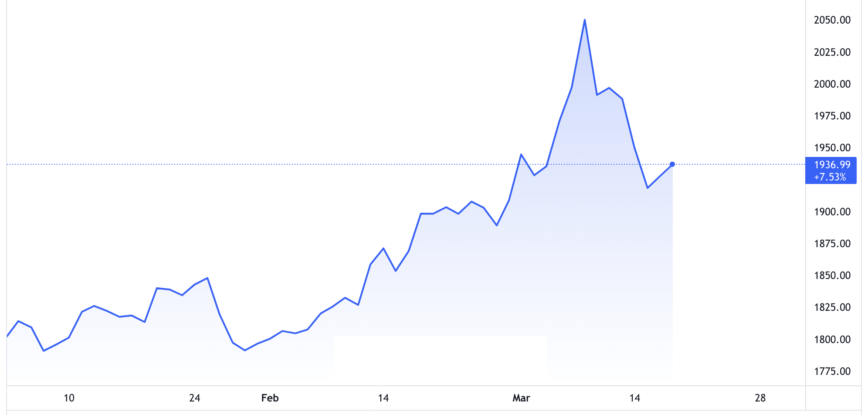Click the 2025.00 price axis label
Screen dimensions: 868x415
point(832,52)
